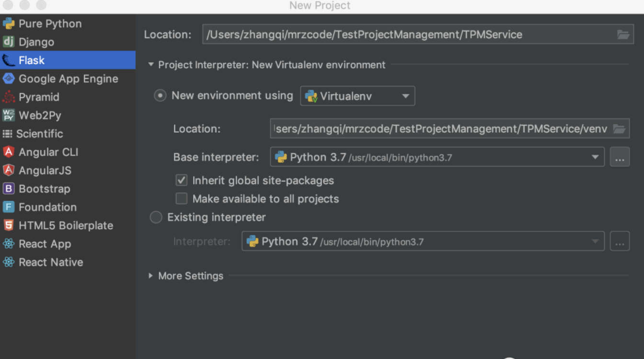Click the Foundation F icon
Screen dimensions: 644x359
(x=8, y=207)
